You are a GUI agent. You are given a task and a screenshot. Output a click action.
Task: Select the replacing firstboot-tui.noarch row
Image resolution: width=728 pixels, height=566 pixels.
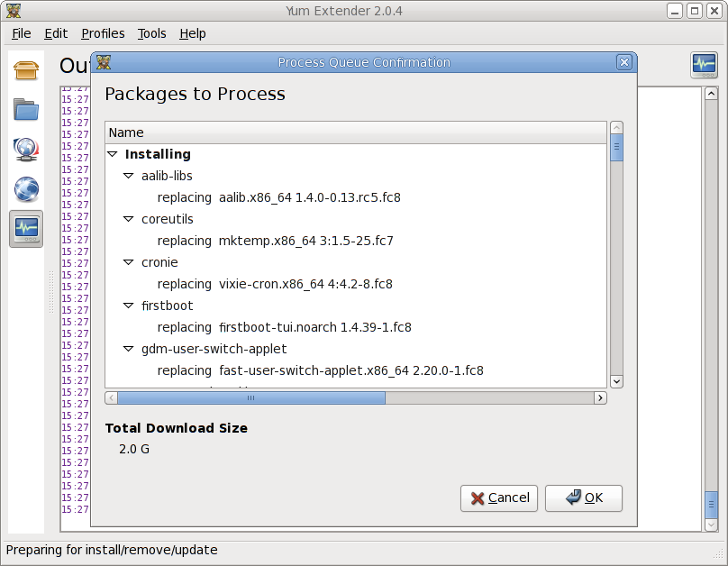(x=356, y=327)
